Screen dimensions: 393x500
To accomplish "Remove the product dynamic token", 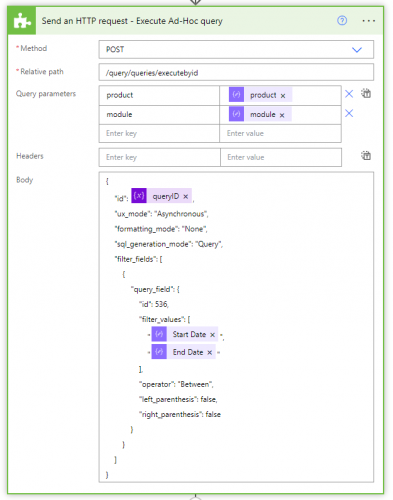I will [283, 96].
